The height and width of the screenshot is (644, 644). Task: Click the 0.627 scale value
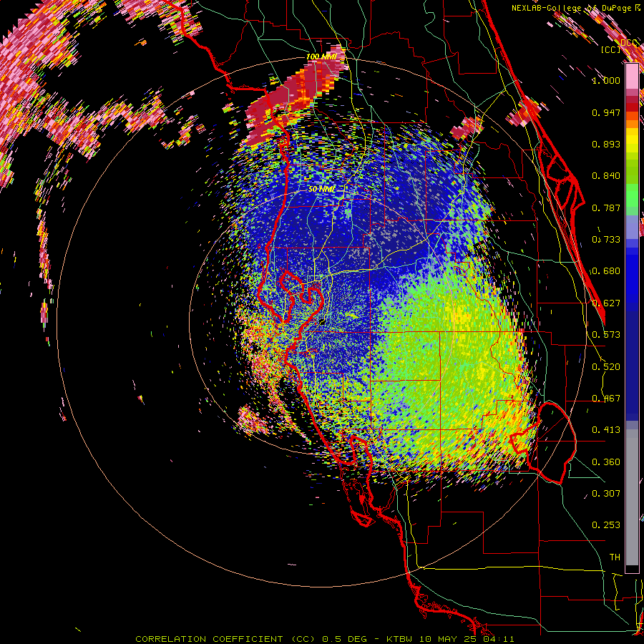(606, 303)
